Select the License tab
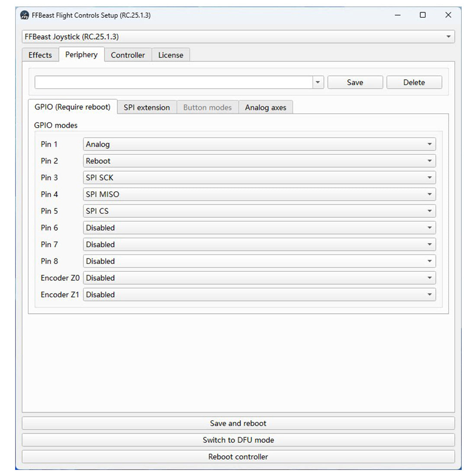The width and height of the screenshot is (476, 476). [170, 55]
